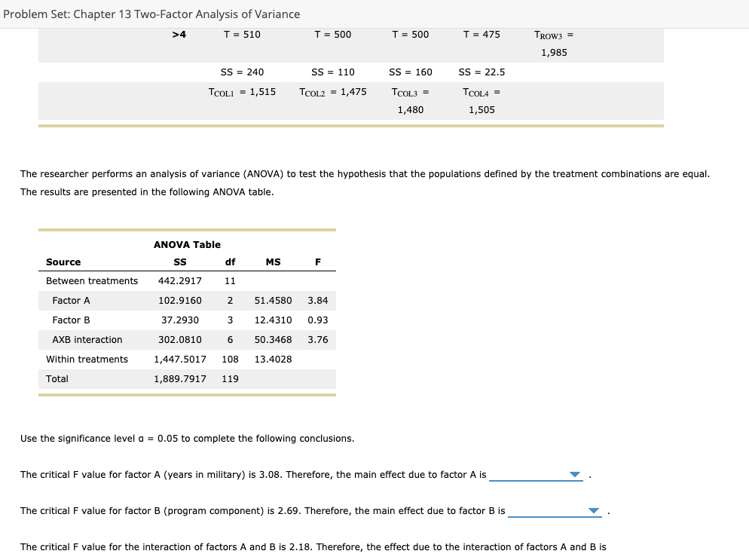The image size is (749, 560).
Task: Click the 'Total' row in the ANOVA table
Action: coord(57,378)
